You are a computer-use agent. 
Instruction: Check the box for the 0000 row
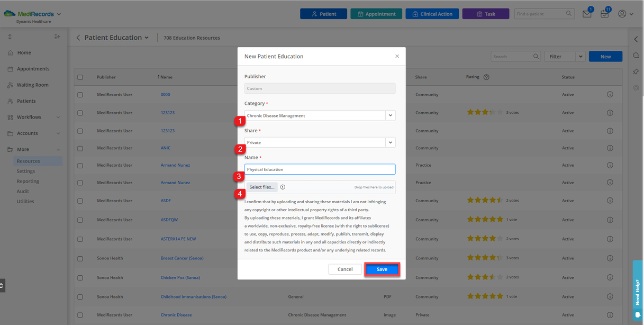click(x=80, y=95)
